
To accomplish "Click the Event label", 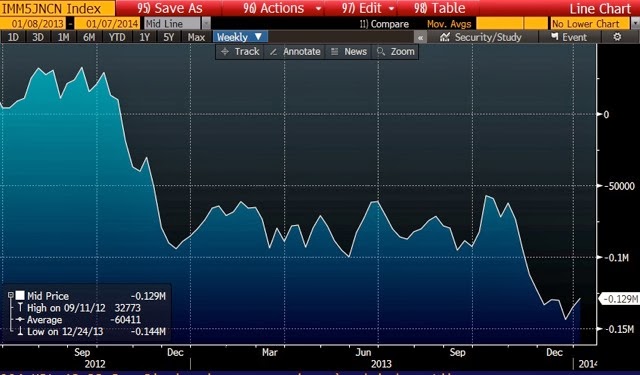I will (x=574, y=38).
